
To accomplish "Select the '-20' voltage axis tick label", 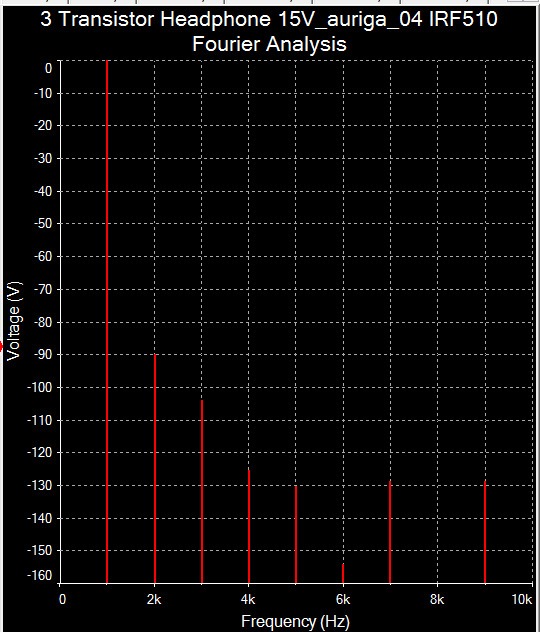I will 43,126.
